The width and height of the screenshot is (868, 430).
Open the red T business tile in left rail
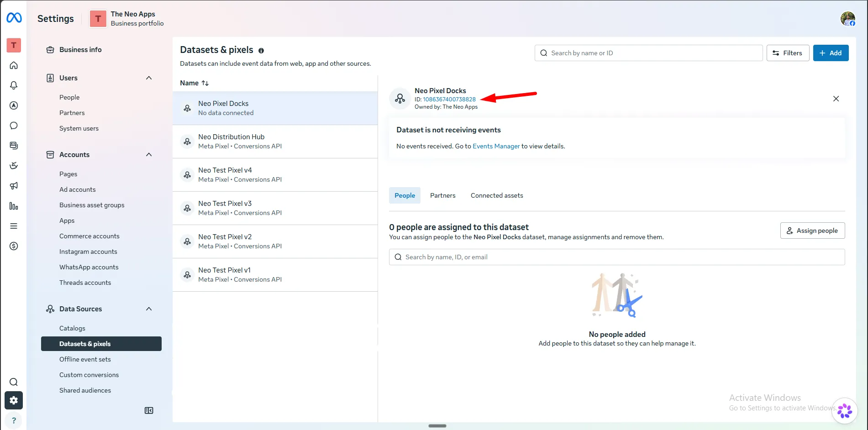(x=14, y=45)
